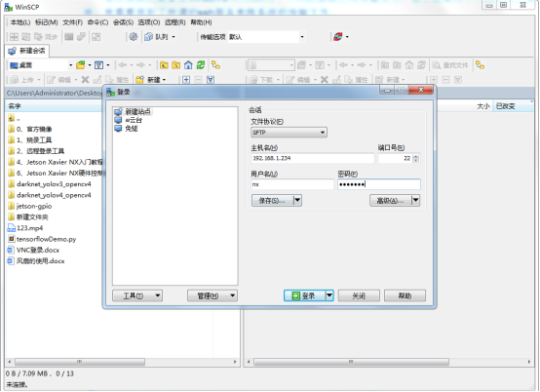This screenshot has height=392, width=540.
Task: Select the VNC登录.docx file
Action: (x=34, y=250)
